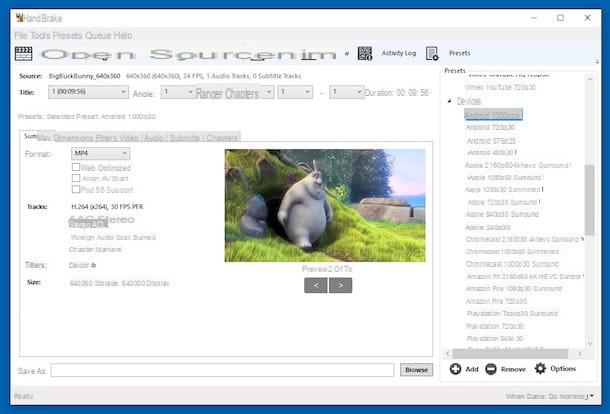Select the Playstation 1080p30 Surround preset
This screenshot has height=414, width=610.
[512, 313]
